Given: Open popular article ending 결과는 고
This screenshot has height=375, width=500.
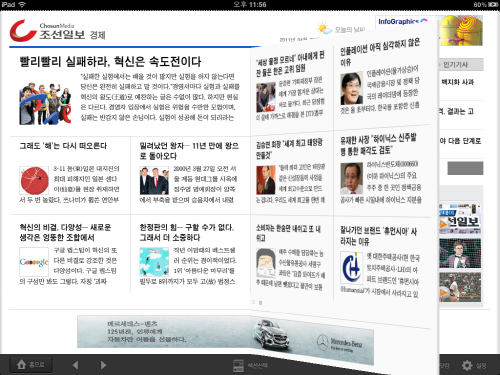Looking at the screenshot, I should [456, 111].
